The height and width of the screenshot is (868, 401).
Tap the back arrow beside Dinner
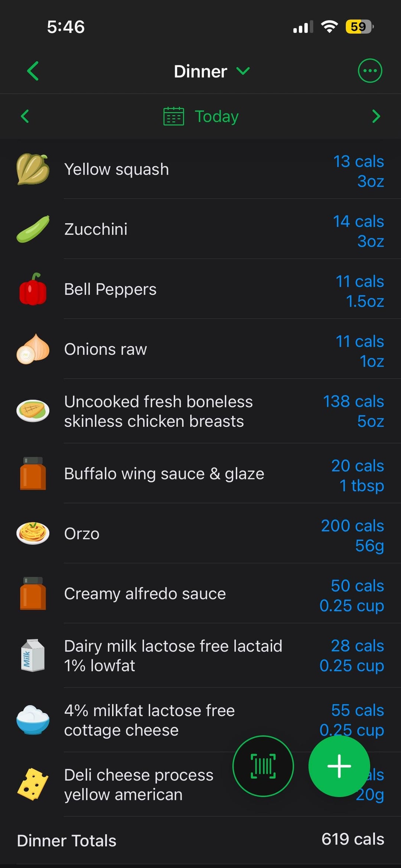coord(33,71)
